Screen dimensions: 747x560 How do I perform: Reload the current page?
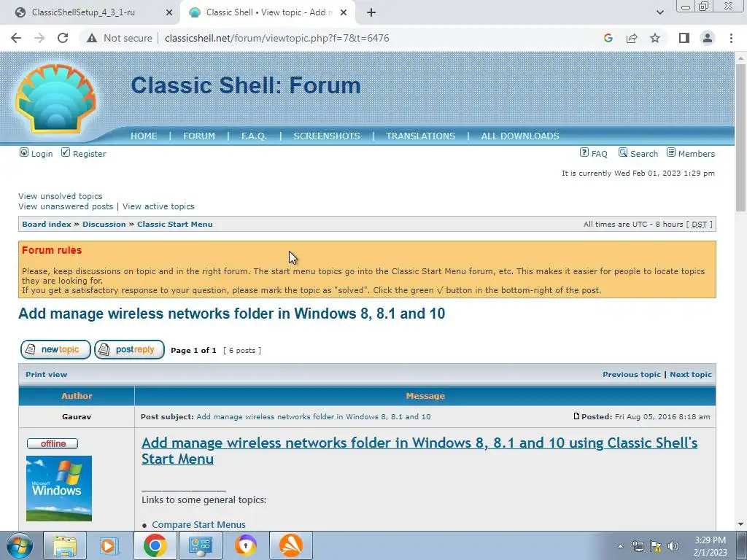pos(63,38)
